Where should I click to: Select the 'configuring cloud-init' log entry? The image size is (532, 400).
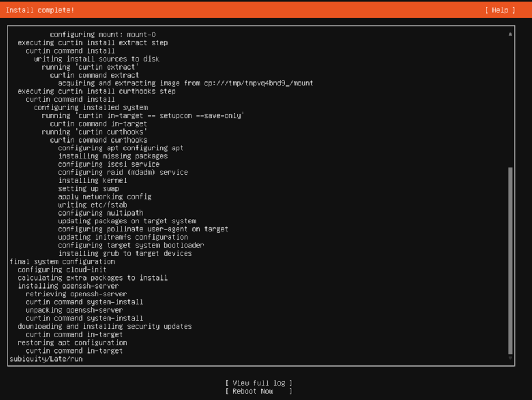[x=62, y=270]
